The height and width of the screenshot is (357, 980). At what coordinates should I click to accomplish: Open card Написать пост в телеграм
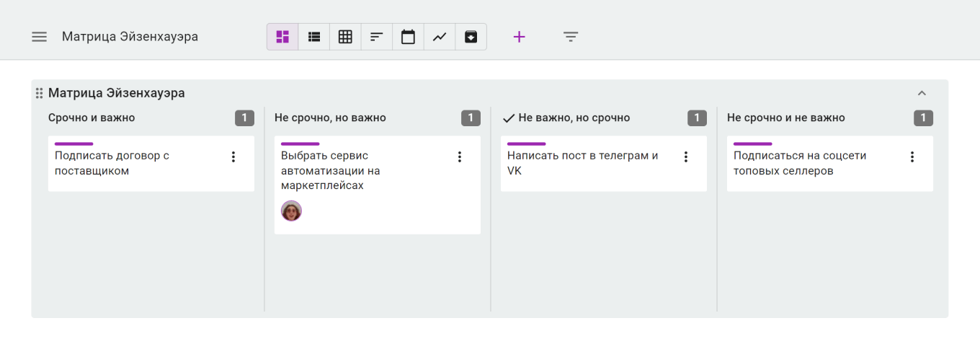coord(604,164)
